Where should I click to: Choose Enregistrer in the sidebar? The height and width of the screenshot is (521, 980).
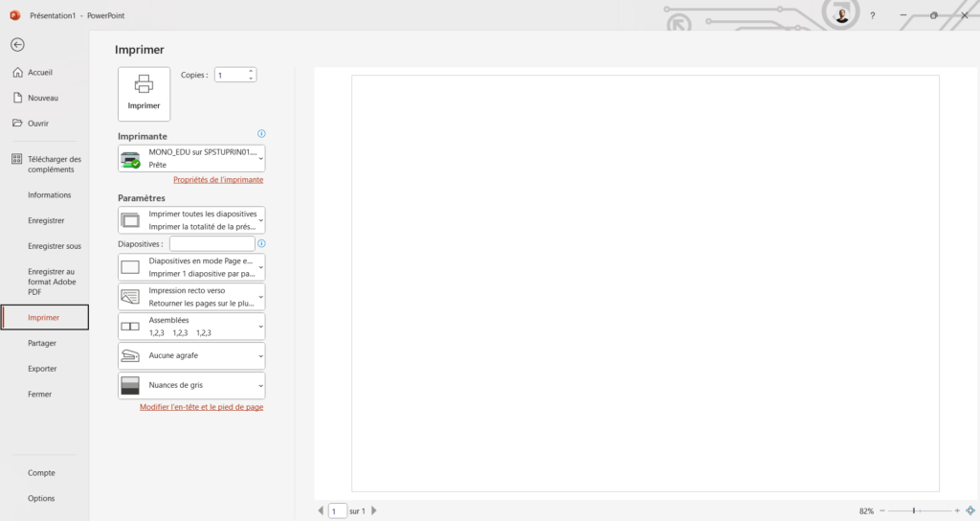tap(46, 221)
